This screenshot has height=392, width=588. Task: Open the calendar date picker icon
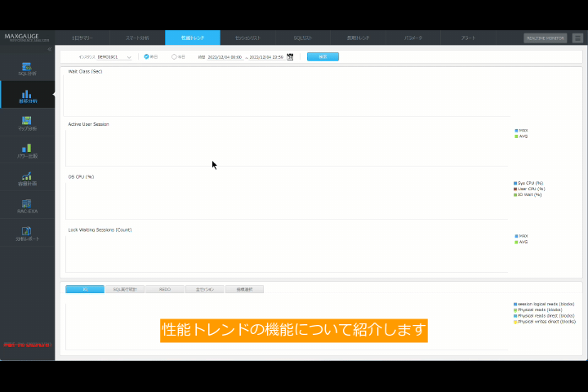pyautogui.click(x=290, y=56)
